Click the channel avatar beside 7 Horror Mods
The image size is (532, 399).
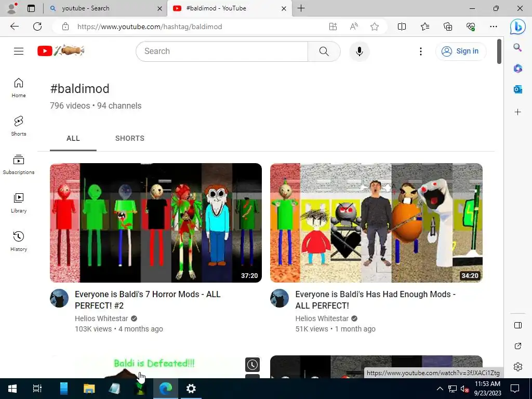tap(59, 298)
